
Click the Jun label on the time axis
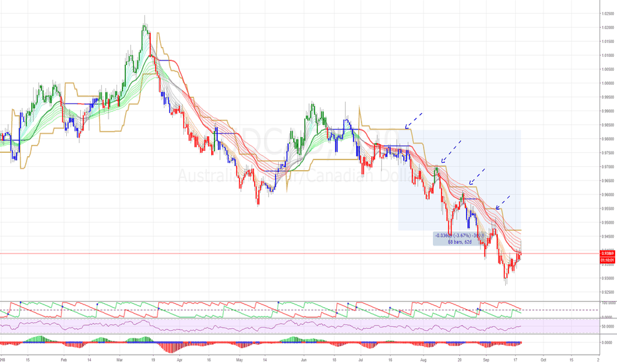tap(303, 359)
